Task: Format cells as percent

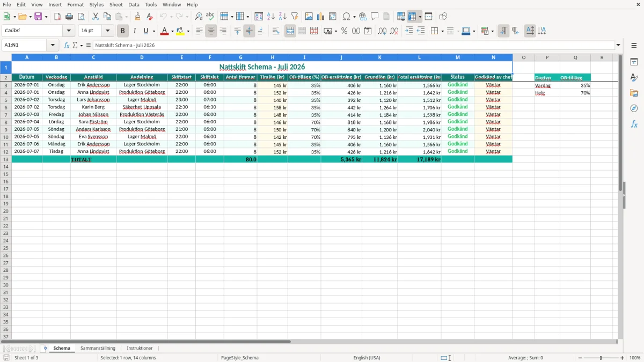Action: (x=344, y=31)
